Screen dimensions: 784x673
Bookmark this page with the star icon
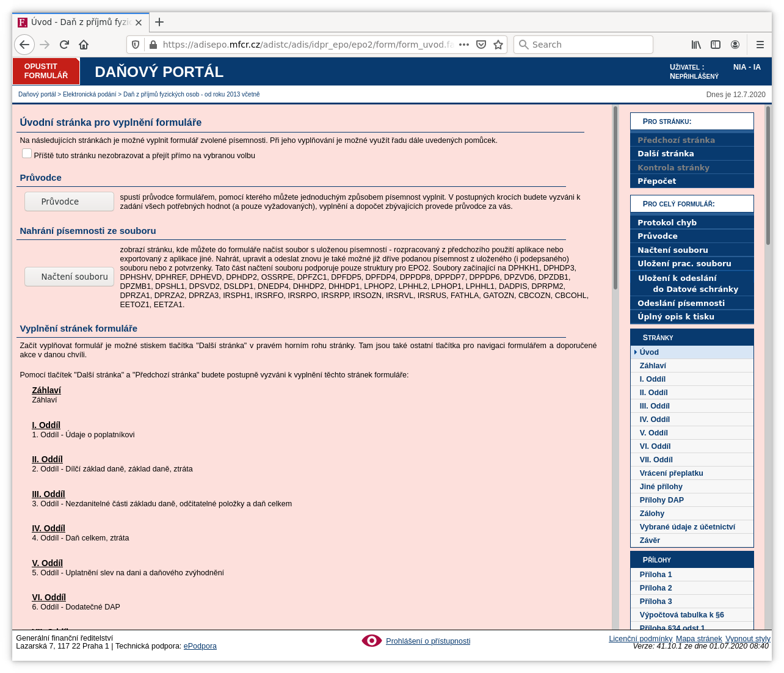click(x=498, y=45)
